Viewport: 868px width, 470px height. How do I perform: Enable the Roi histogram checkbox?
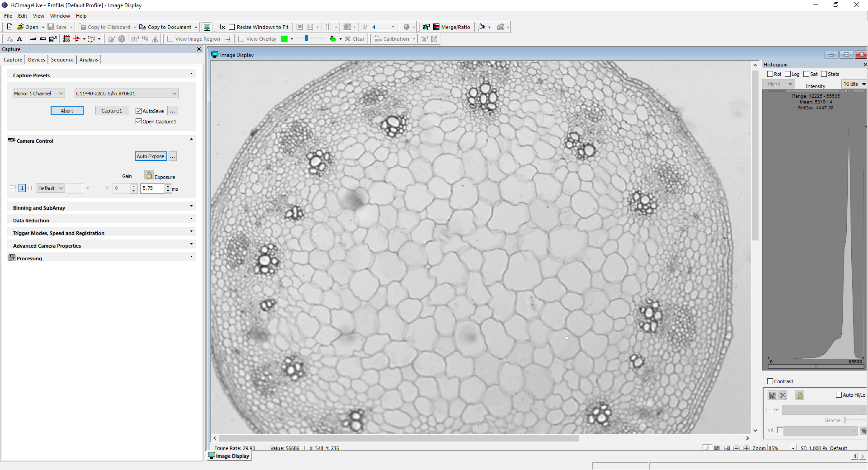(770, 74)
